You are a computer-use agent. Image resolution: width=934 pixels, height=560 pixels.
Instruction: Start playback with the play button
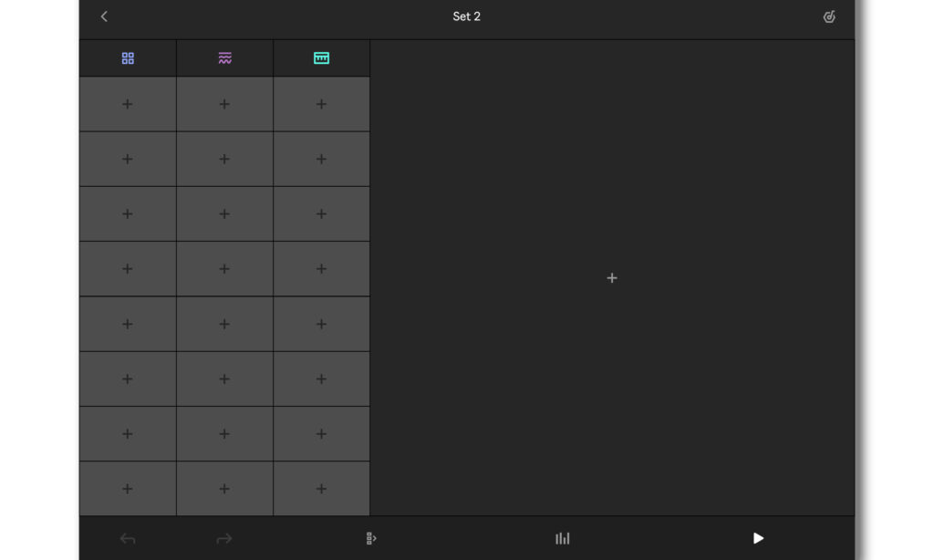tap(758, 538)
